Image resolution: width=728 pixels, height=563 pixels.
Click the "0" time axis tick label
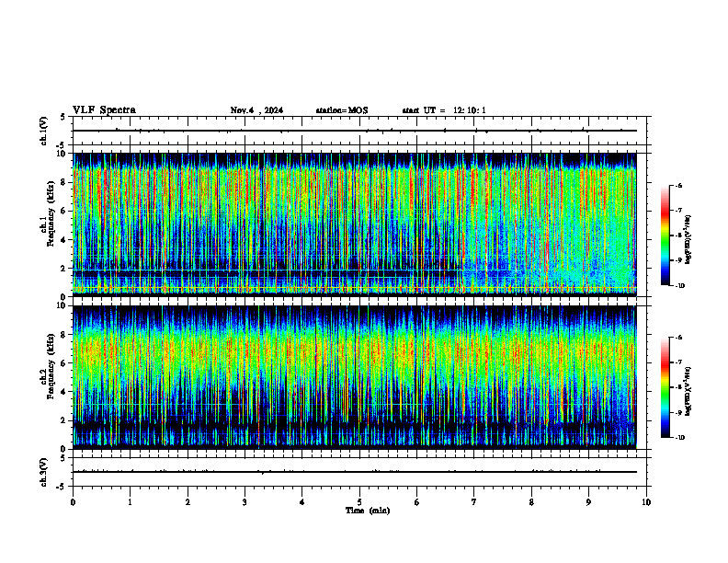pyautogui.click(x=73, y=502)
